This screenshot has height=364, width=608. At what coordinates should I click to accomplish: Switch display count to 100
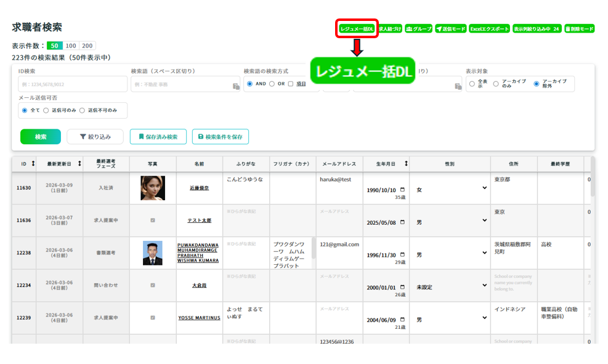71,46
